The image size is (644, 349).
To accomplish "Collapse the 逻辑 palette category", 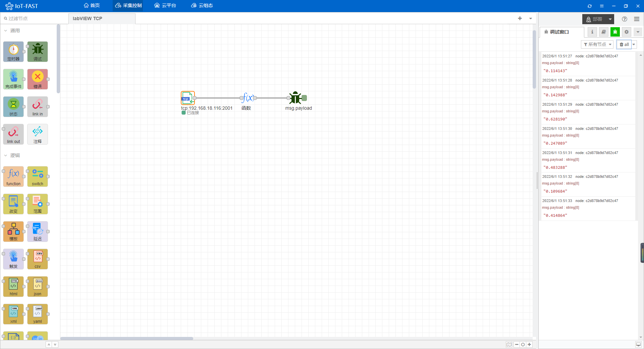I will pyautogui.click(x=12, y=155).
